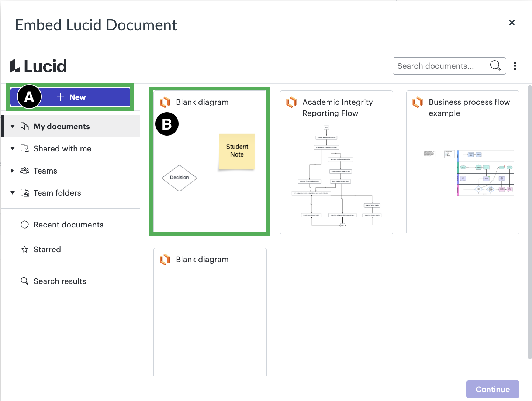Click the Team folders icon
532x401 pixels.
pyautogui.click(x=25, y=193)
